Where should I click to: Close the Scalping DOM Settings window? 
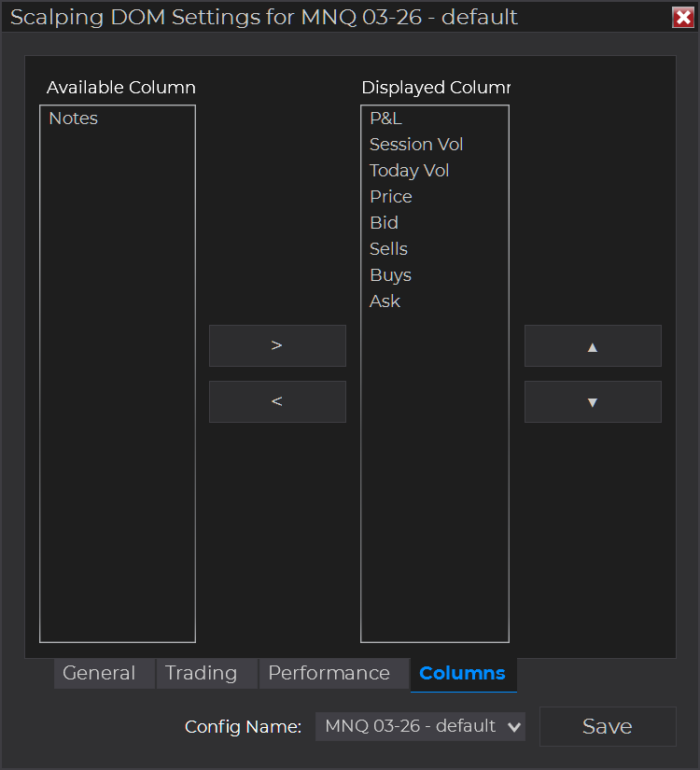point(682,18)
